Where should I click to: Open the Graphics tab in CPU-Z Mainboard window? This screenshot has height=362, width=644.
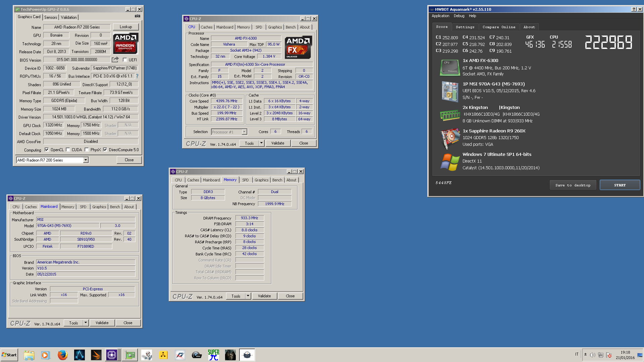coord(99,207)
